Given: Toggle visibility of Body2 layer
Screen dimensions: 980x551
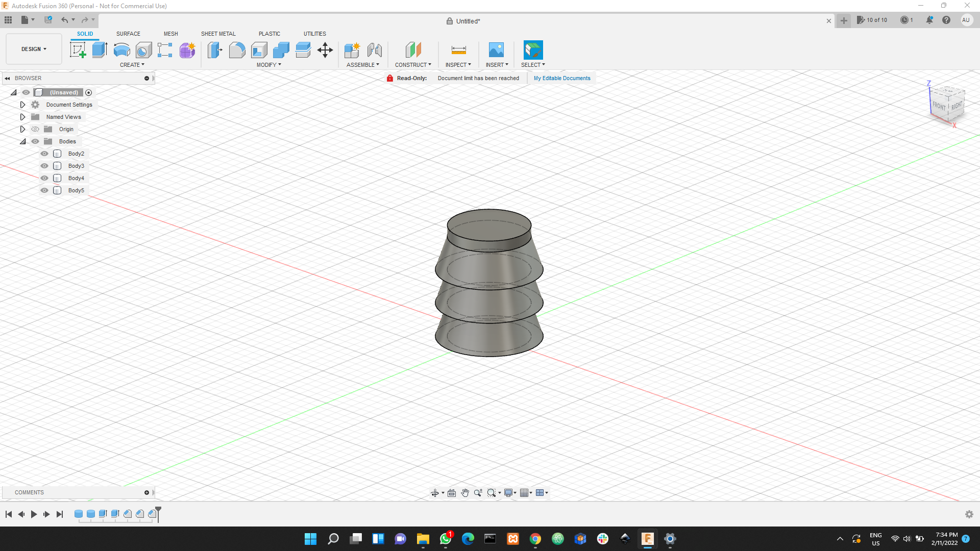Looking at the screenshot, I should [44, 154].
